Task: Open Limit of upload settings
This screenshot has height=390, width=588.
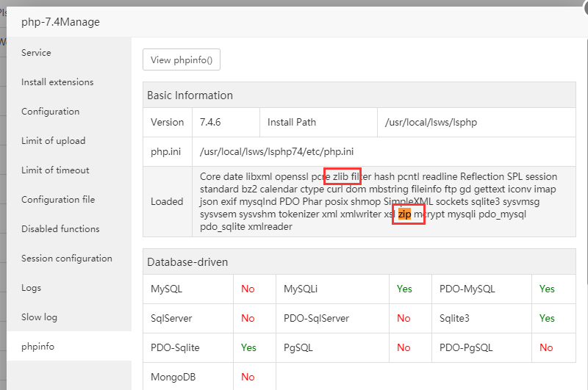Action: click(53, 141)
